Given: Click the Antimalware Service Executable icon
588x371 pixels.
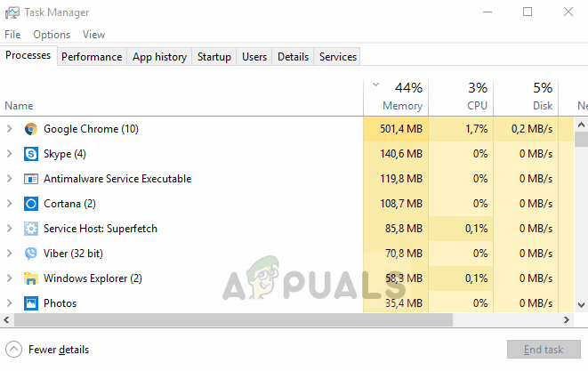Looking at the screenshot, I should (x=30, y=179).
